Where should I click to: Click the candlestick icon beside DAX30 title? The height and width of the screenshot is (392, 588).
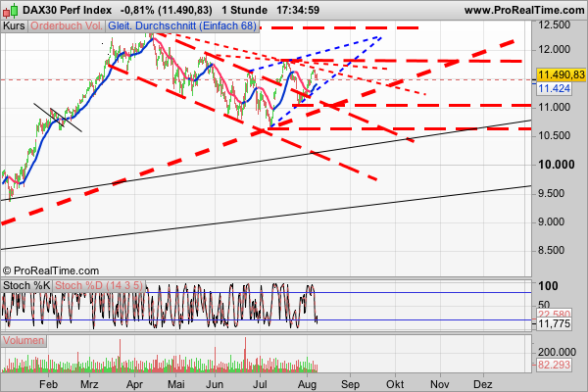click(11, 11)
